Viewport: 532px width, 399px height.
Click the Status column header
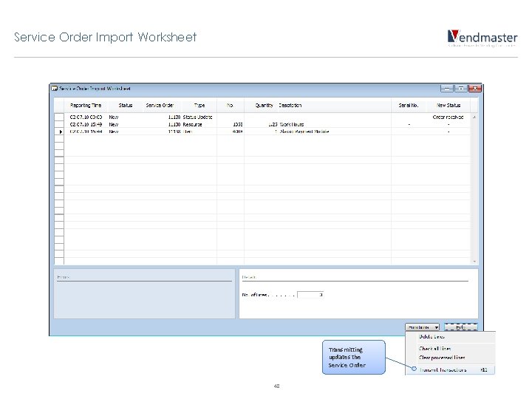[x=125, y=106]
